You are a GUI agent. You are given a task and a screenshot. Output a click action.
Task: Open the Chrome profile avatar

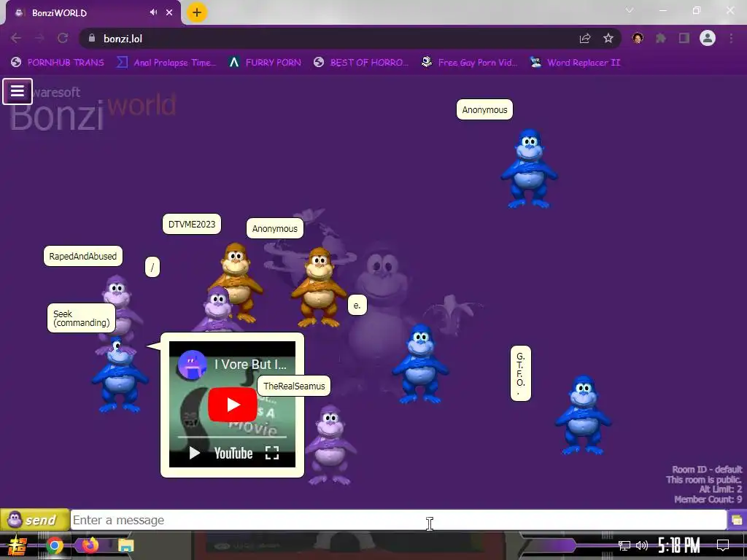click(708, 38)
